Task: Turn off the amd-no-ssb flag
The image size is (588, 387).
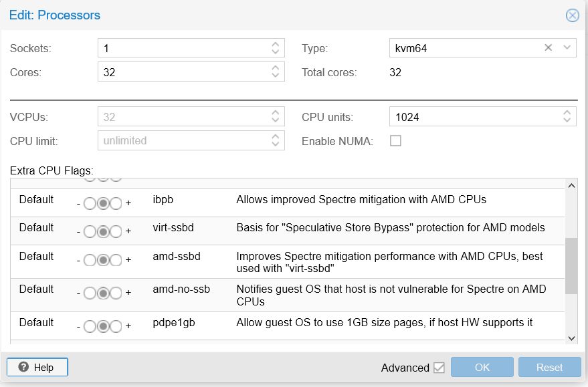Action: click(x=90, y=293)
